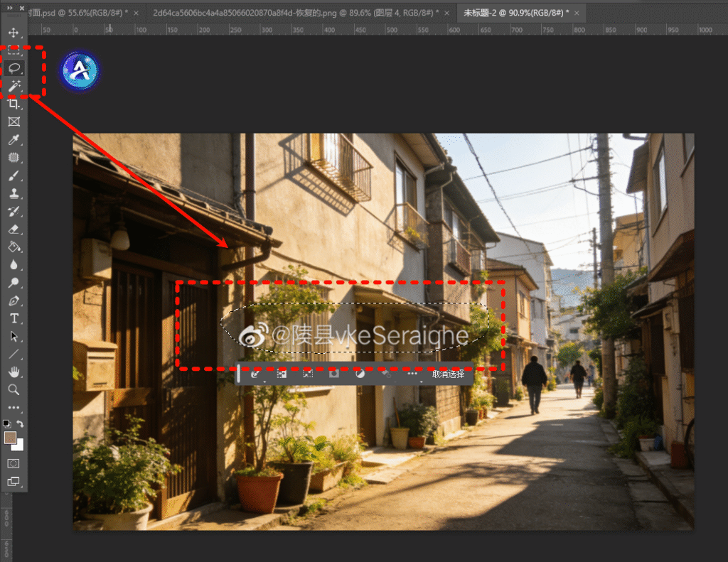
Task: Open the screen mode options
Action: 14,481
